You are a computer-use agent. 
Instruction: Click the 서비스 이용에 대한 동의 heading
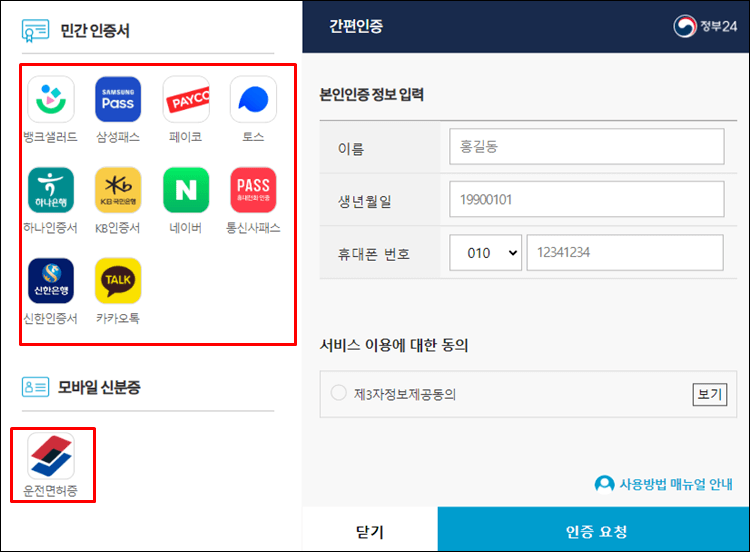point(394,345)
